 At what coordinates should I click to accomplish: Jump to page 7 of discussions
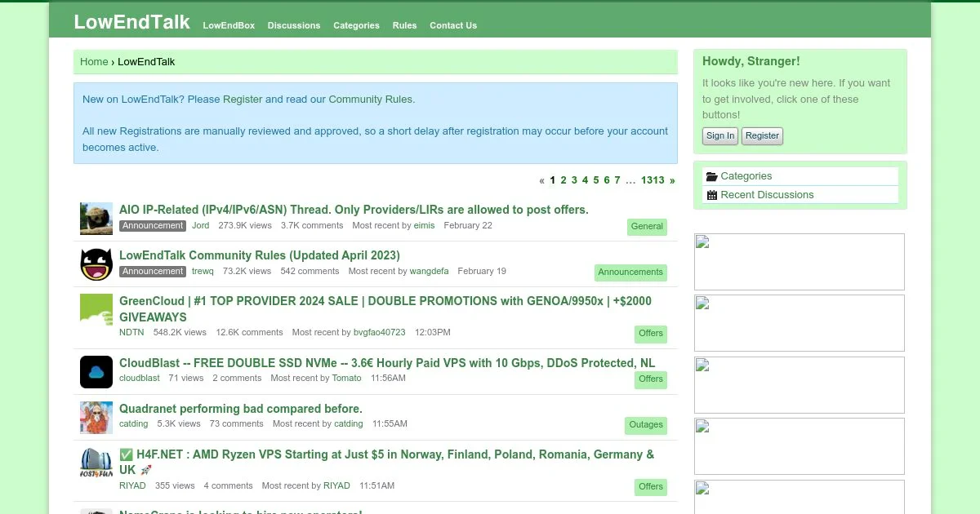tap(617, 180)
